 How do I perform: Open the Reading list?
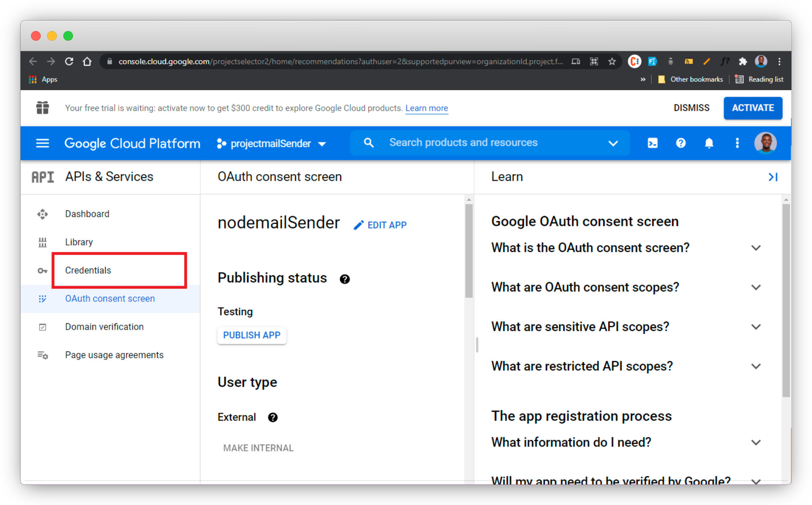point(759,79)
